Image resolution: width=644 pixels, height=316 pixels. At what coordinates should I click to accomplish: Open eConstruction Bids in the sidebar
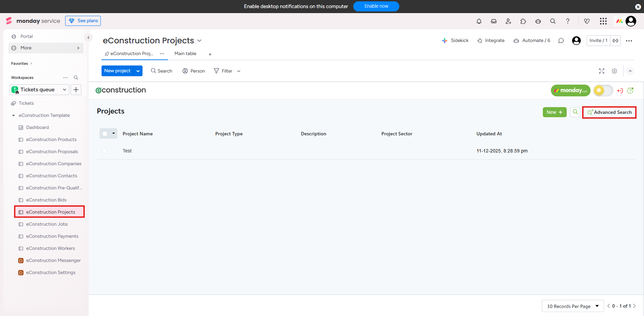coord(46,200)
